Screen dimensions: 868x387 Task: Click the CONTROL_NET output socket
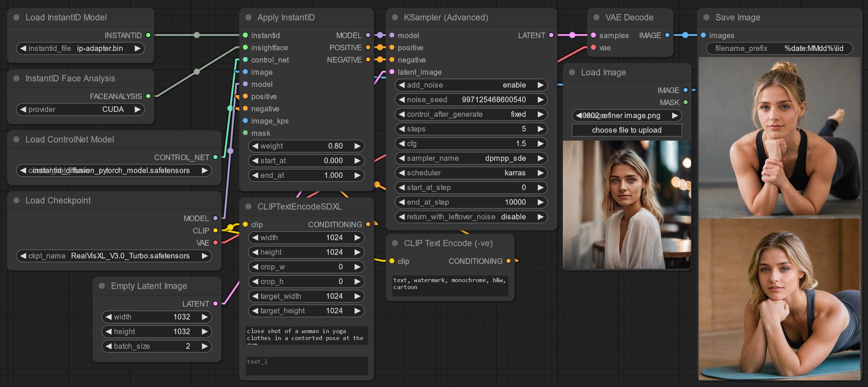[215, 157]
